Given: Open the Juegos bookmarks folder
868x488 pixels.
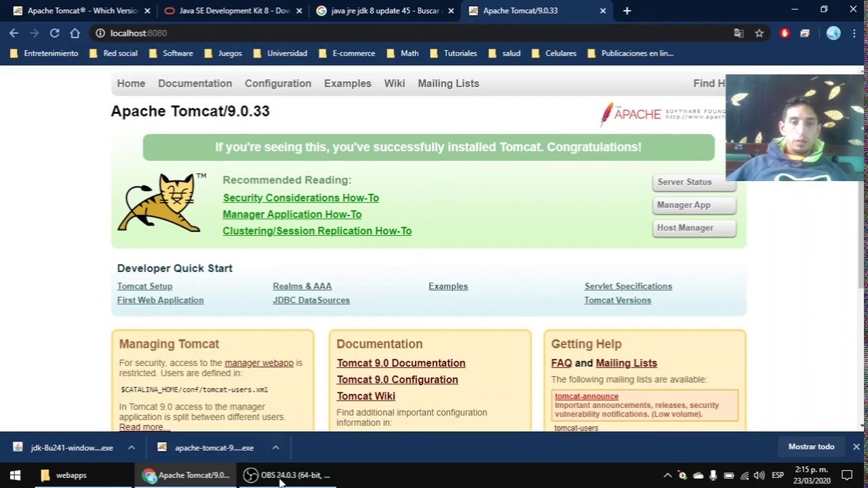Looking at the screenshot, I should 223,53.
